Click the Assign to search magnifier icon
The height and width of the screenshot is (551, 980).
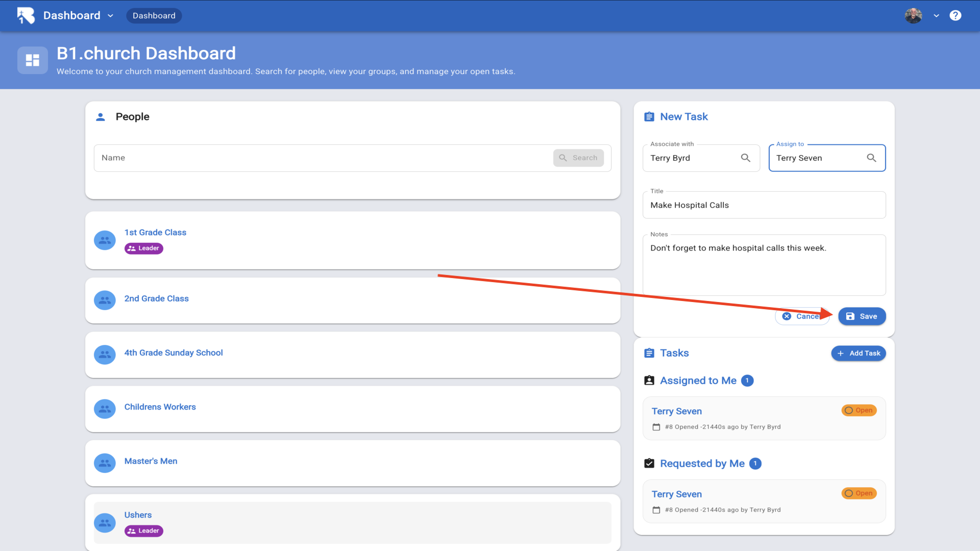point(871,158)
